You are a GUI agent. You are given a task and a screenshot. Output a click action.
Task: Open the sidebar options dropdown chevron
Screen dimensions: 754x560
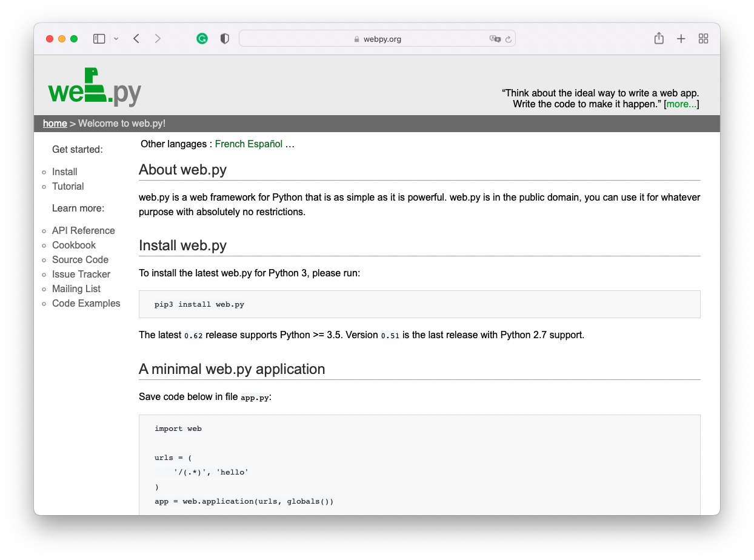click(116, 39)
